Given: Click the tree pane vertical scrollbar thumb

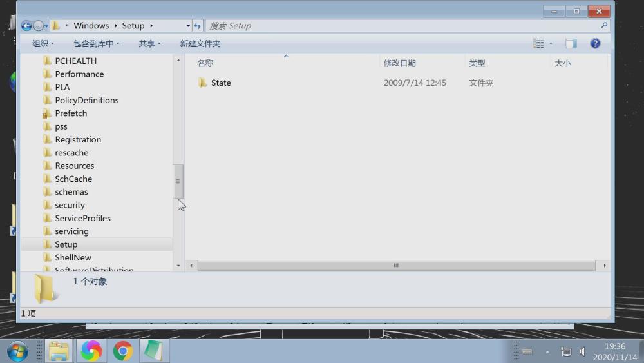Looking at the screenshot, I should 178,181.
